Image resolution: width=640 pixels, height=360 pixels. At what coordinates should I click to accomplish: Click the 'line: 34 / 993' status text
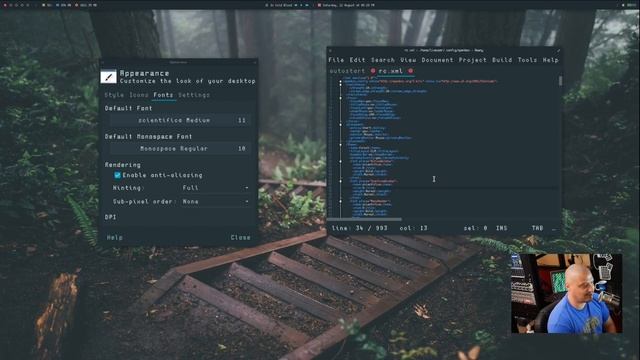(x=360, y=228)
